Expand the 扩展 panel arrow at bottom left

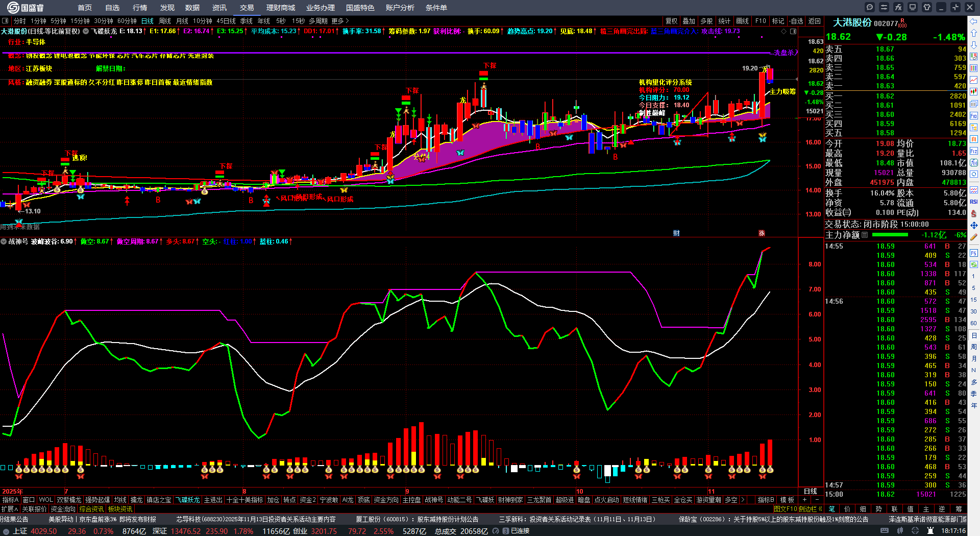(10, 509)
